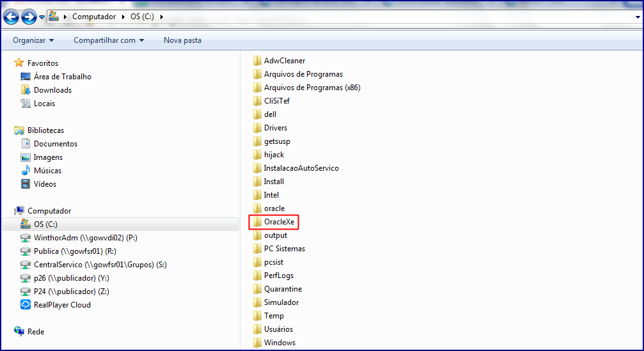Click the Bibliotecas icon
This screenshot has height=351, width=644.
coord(19,130)
